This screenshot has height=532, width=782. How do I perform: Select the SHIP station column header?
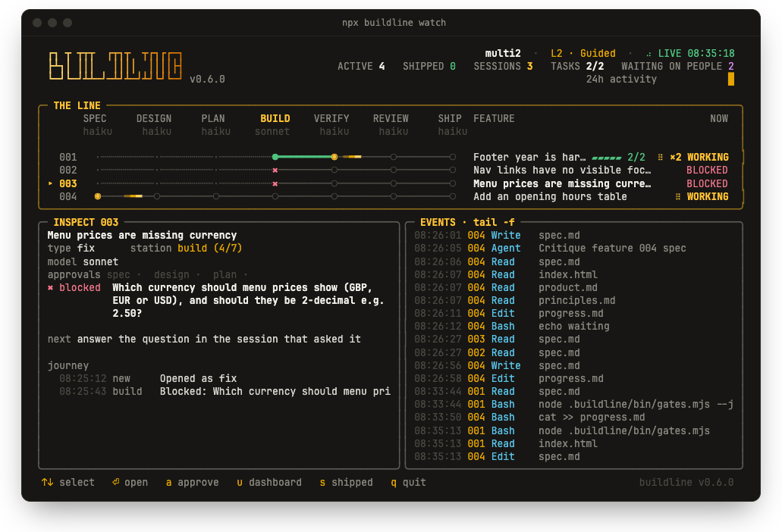[x=450, y=118]
